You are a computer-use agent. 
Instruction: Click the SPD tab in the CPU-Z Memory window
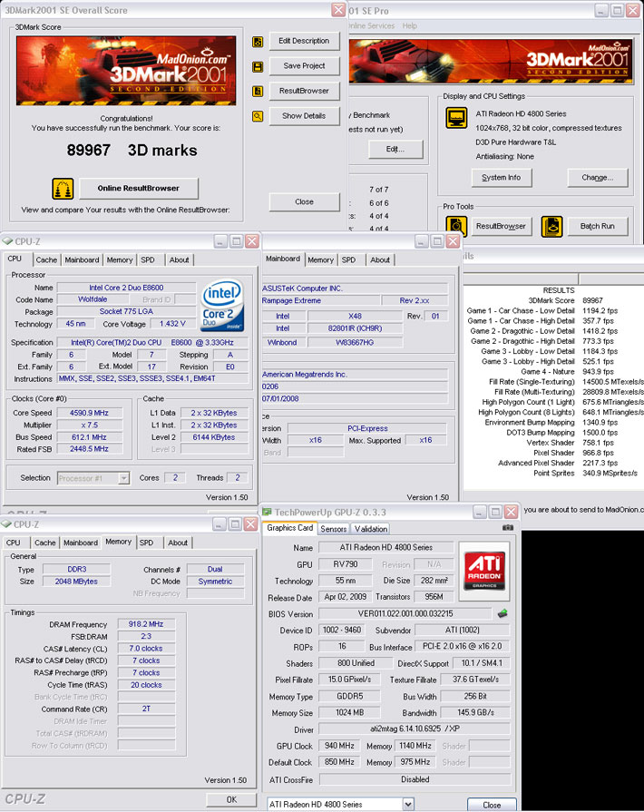147,543
